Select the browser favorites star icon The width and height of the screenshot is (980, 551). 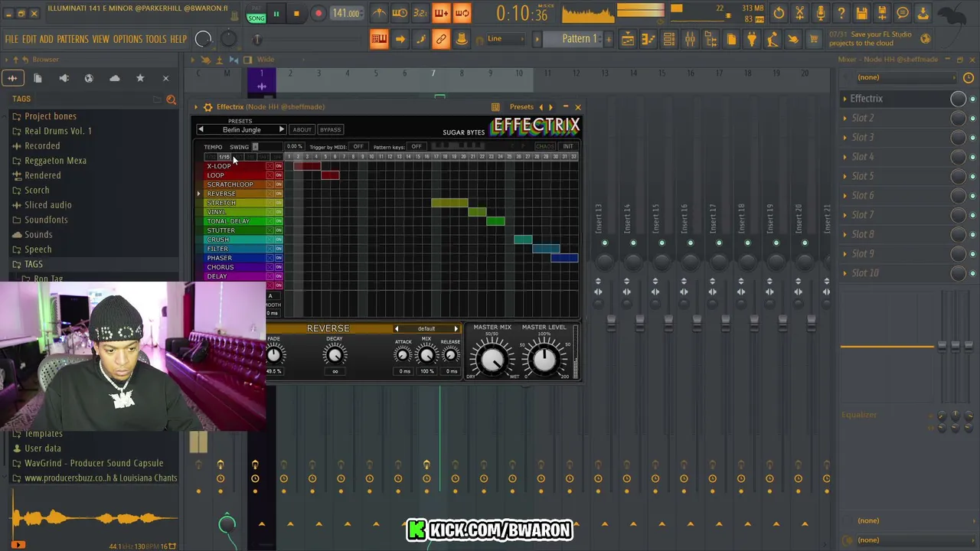tap(140, 78)
